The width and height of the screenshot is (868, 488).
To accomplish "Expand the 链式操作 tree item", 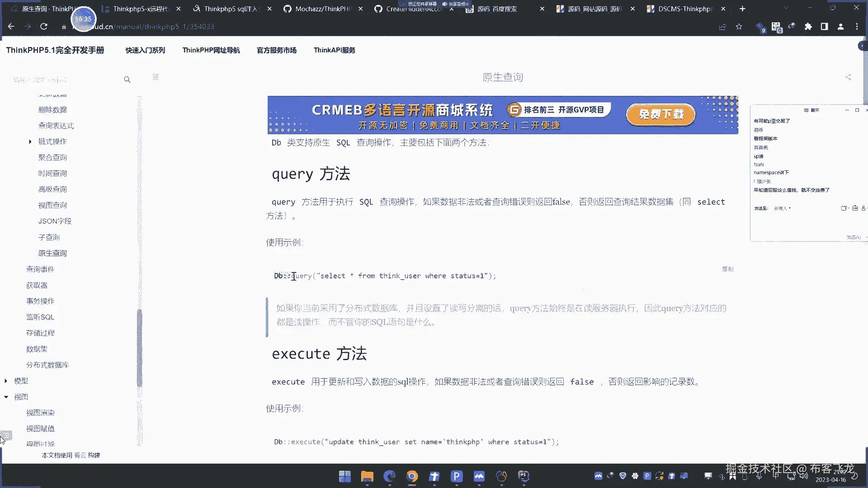I will tap(30, 142).
